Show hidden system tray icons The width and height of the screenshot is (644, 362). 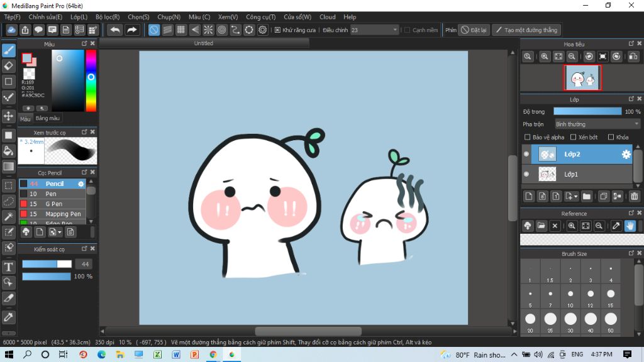pyautogui.click(x=514, y=354)
